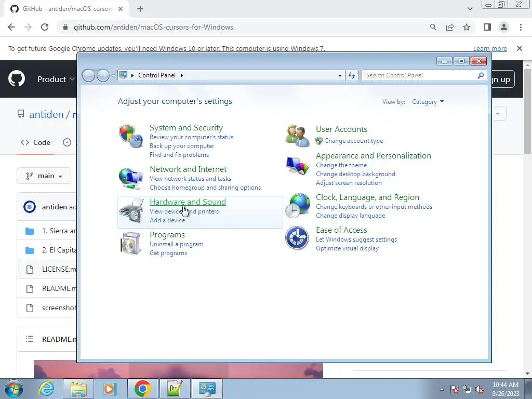This screenshot has width=532, height=399.
Task: Select the GitHub macOS-cursors Chrome tab
Action: (66, 9)
